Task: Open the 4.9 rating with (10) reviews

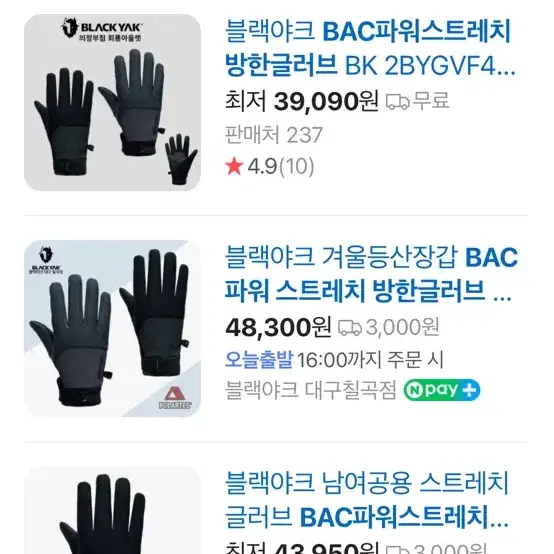Action: (281, 166)
